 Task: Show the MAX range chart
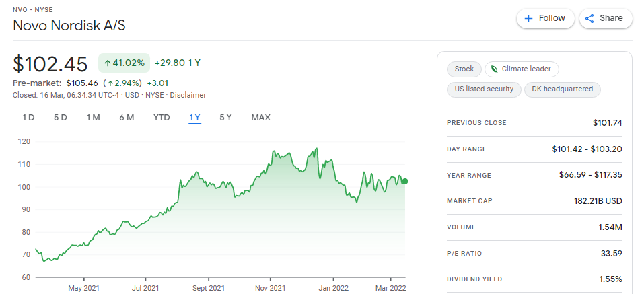coord(261,118)
